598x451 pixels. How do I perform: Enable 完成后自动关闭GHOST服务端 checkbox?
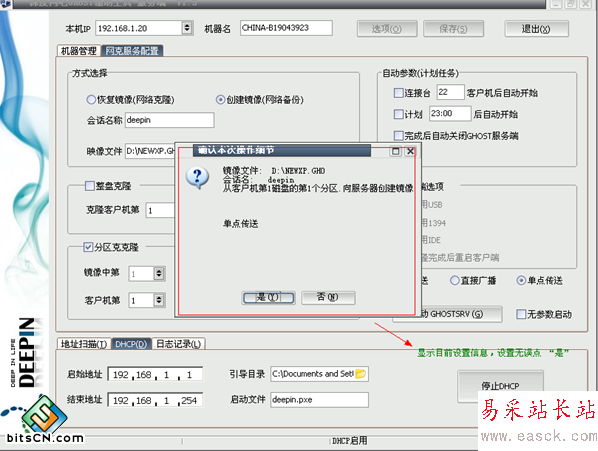(x=398, y=135)
